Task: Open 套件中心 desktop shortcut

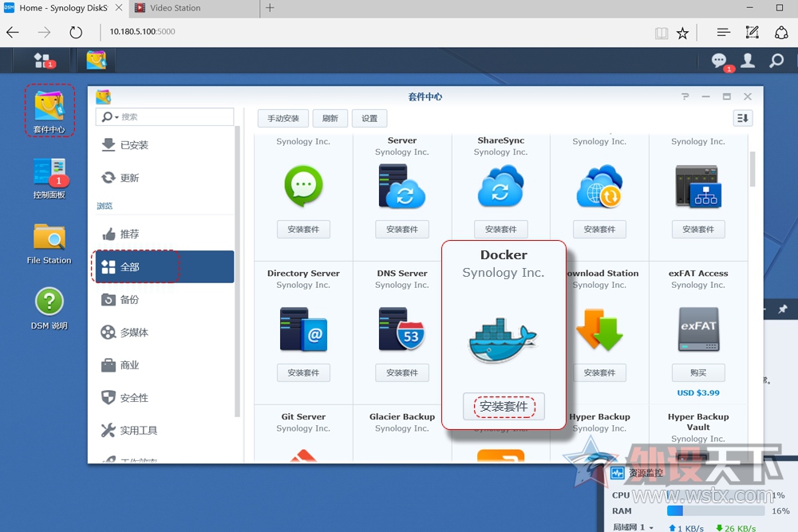Action: tap(49, 111)
